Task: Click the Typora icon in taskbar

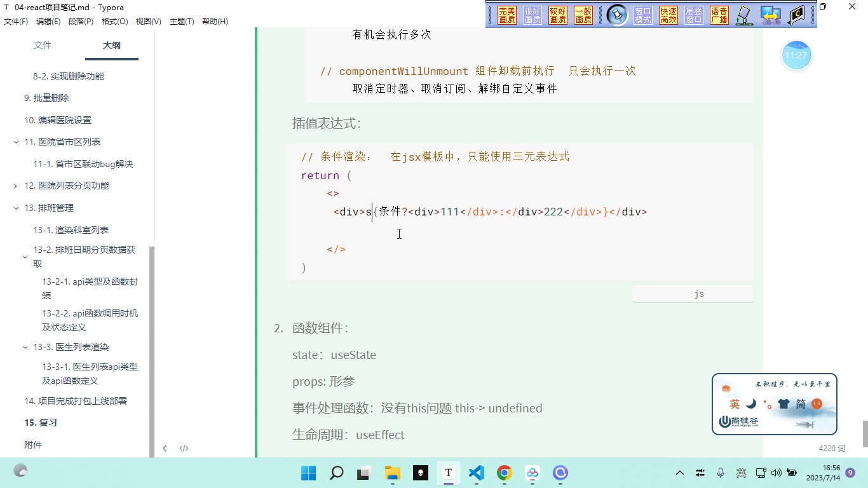Action: (x=448, y=473)
